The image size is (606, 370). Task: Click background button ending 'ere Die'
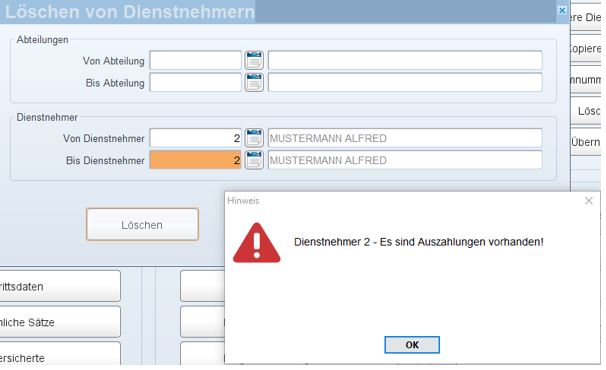pyautogui.click(x=586, y=18)
